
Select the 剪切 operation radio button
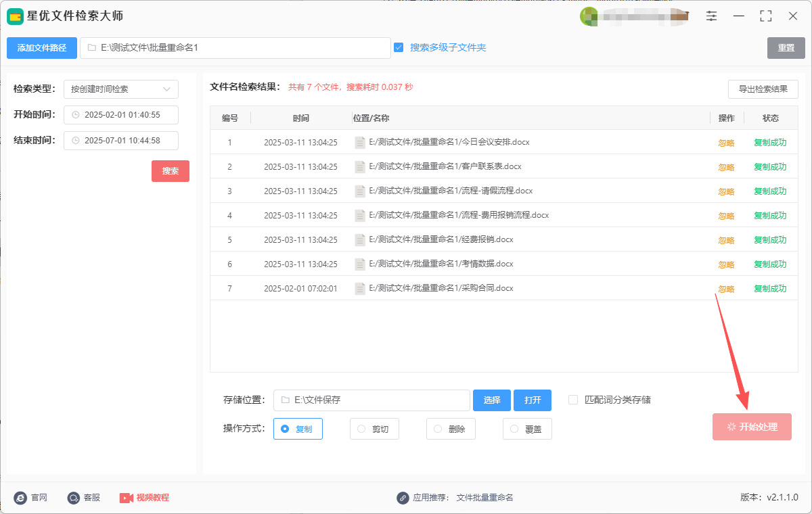point(361,429)
